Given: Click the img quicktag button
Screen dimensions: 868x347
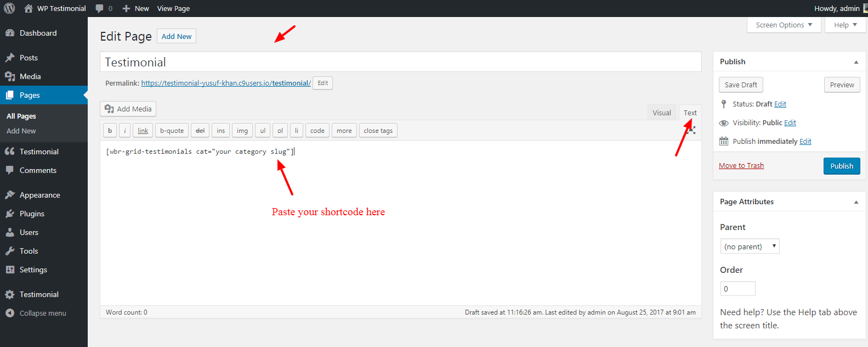Looking at the screenshot, I should pyautogui.click(x=242, y=131).
